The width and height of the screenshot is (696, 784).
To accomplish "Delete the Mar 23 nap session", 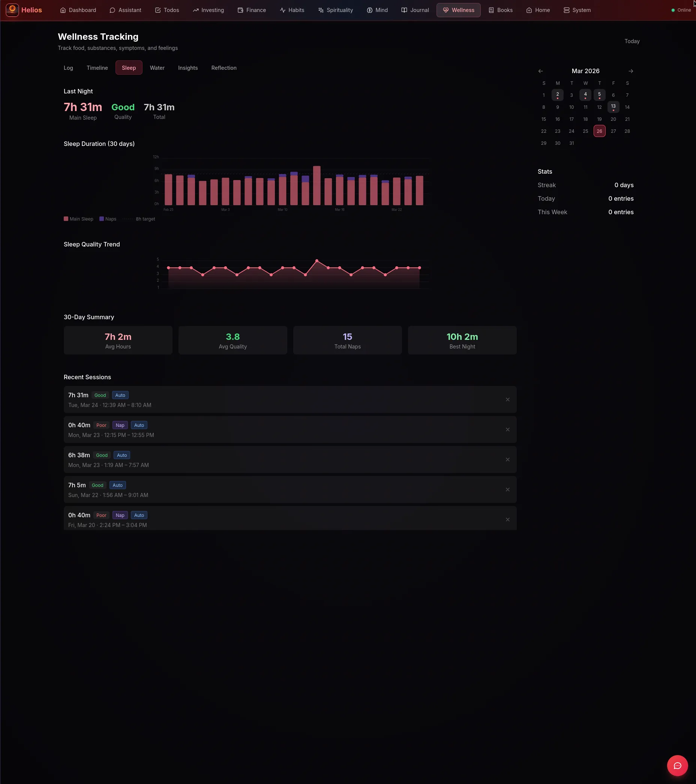I will [508, 430].
